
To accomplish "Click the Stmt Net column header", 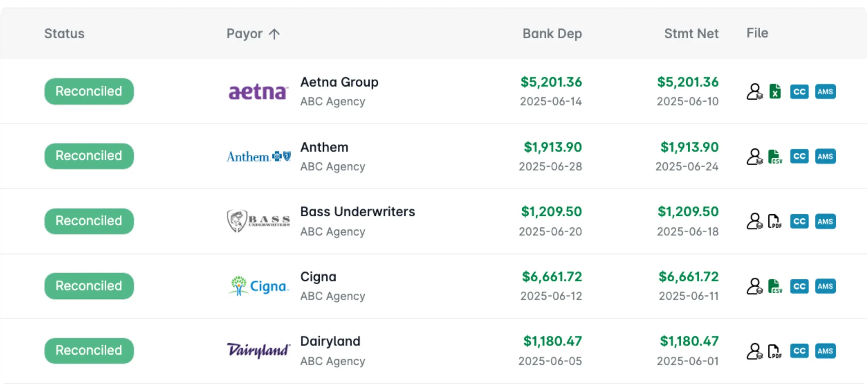I will [x=691, y=34].
